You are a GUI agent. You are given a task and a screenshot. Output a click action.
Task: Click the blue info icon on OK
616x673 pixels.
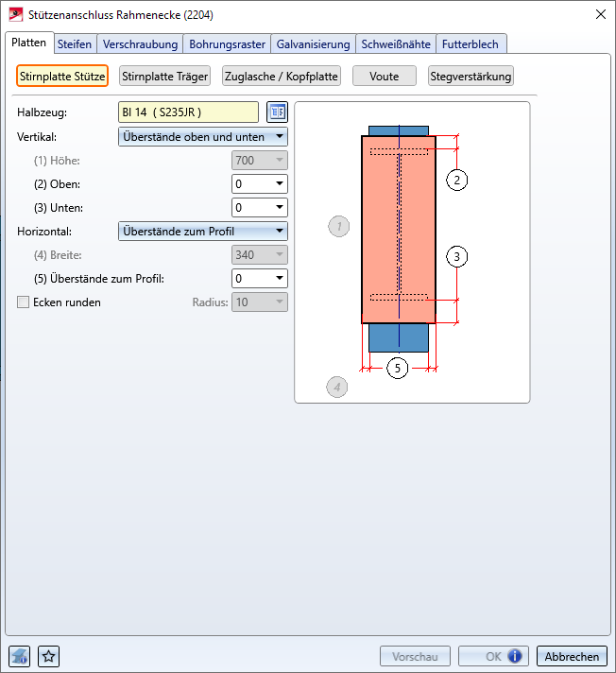tap(515, 656)
